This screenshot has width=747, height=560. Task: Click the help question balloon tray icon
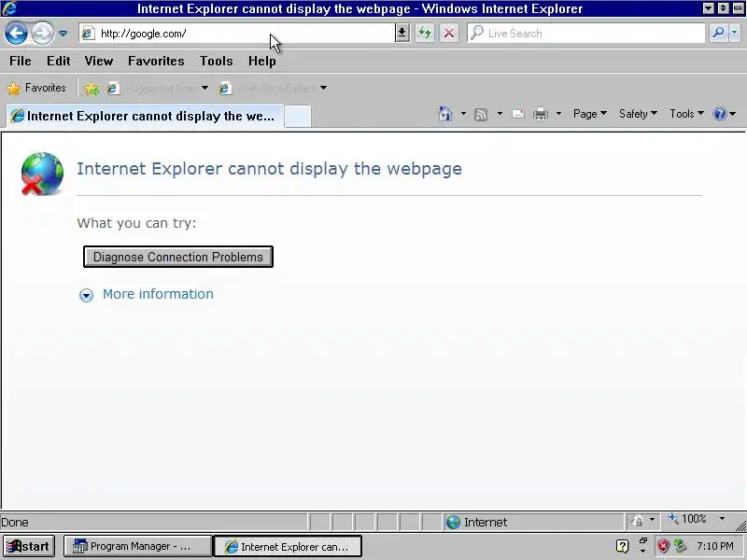pyautogui.click(x=622, y=546)
